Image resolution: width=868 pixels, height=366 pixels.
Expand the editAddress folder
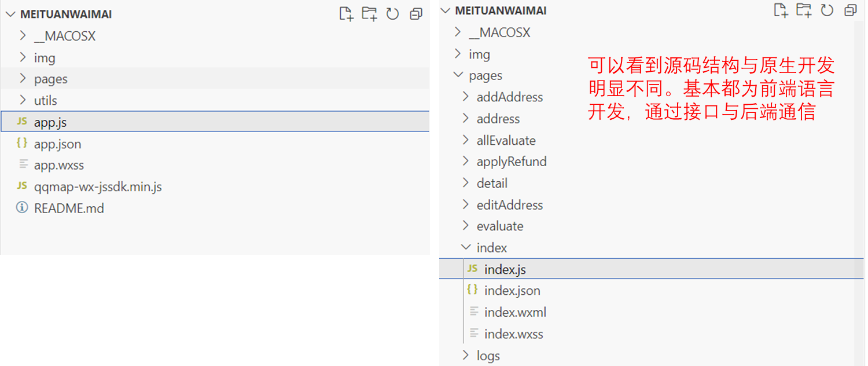coord(466,204)
